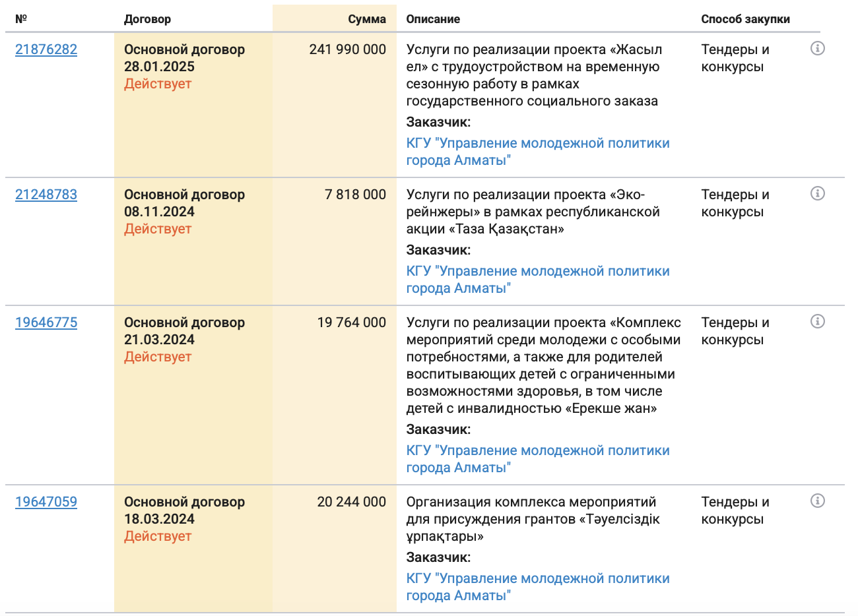Open info icon in contract 19646775 row
The image size is (858, 616).
click(817, 321)
